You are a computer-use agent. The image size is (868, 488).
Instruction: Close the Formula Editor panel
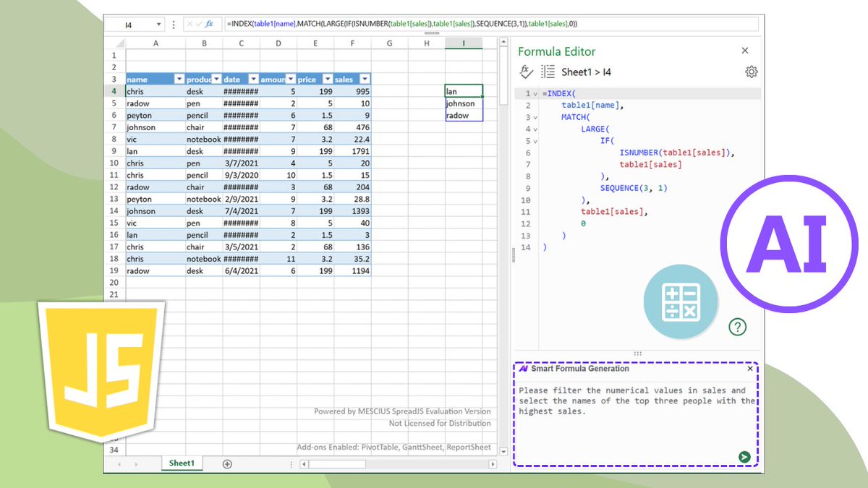pos(745,51)
